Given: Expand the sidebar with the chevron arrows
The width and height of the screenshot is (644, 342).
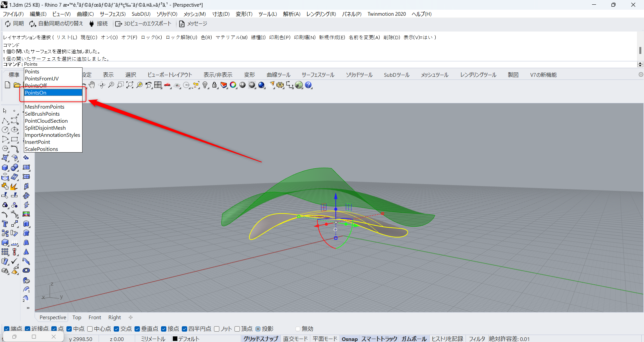Looking at the screenshot, I should click(x=28, y=308).
